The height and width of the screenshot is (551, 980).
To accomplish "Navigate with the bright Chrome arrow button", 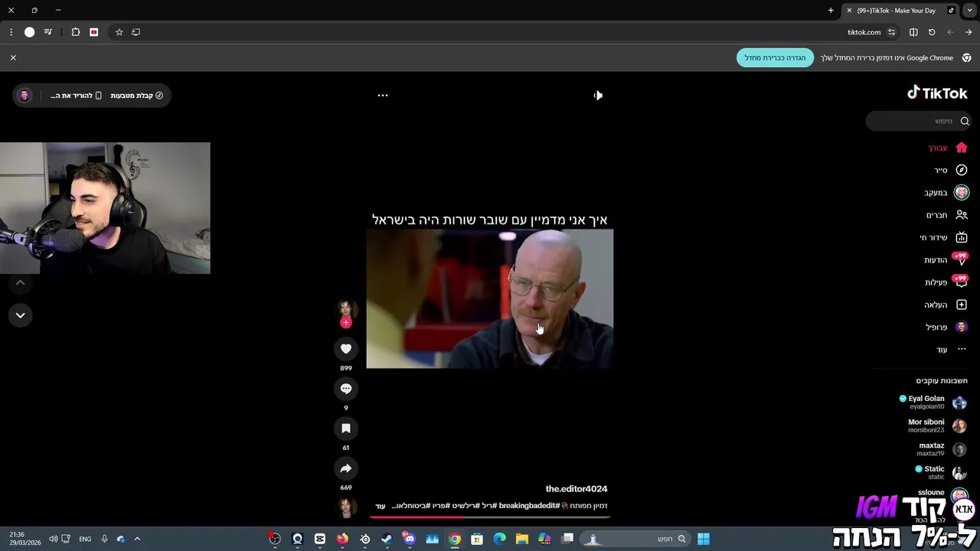I will 969,32.
